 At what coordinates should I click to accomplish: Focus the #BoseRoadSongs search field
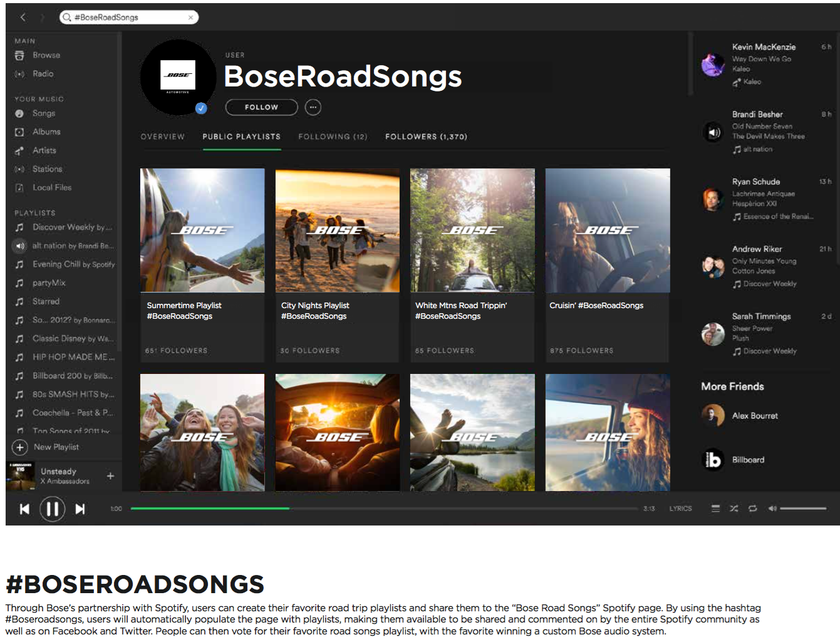(x=129, y=18)
